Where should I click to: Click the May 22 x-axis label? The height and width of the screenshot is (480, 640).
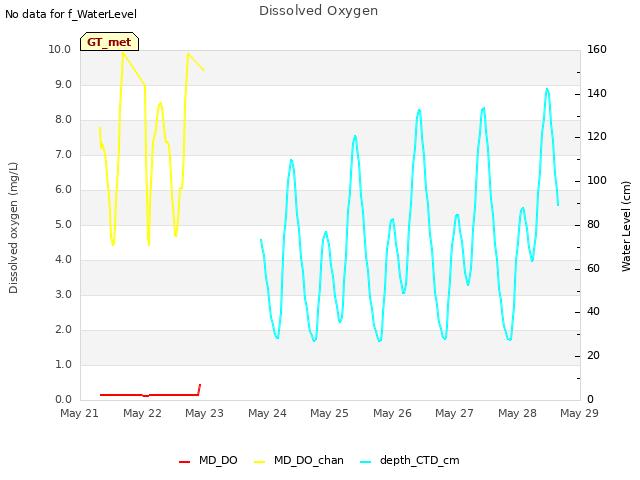[x=142, y=413]
